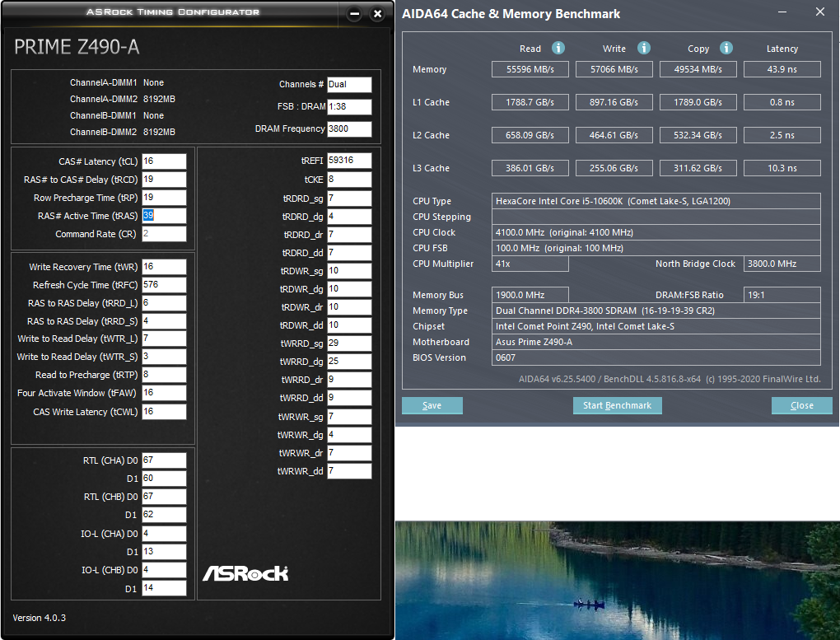840x640 pixels.
Task: Click the BIOS Version 0607 value
Action: click(656, 357)
